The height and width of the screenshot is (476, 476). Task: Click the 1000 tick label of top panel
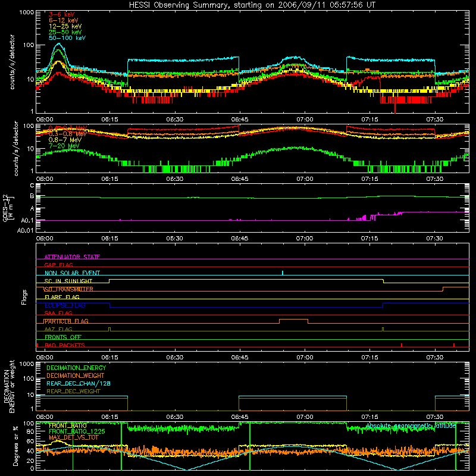click(26, 12)
